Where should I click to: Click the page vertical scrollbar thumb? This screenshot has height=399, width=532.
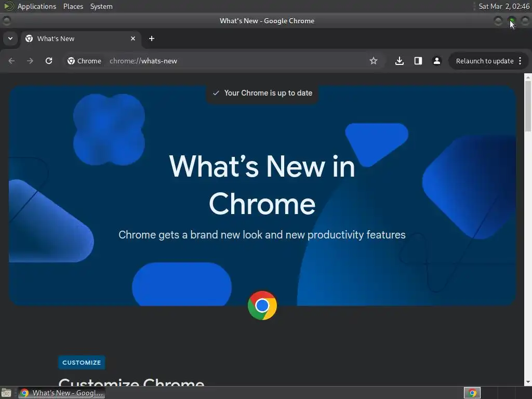click(528, 105)
